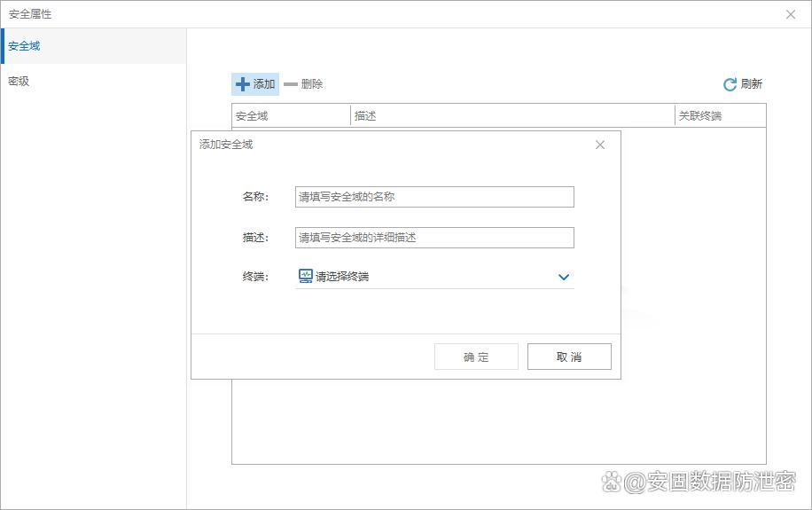Click the monitor icon in the 终端 field
The image size is (812, 510).
click(x=306, y=277)
